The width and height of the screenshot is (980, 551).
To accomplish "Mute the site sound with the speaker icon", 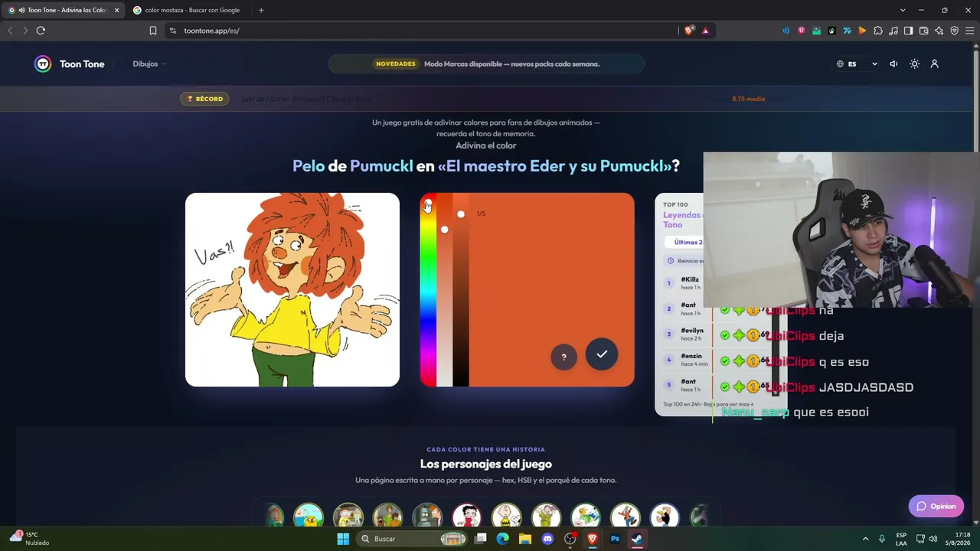I will pyautogui.click(x=893, y=64).
